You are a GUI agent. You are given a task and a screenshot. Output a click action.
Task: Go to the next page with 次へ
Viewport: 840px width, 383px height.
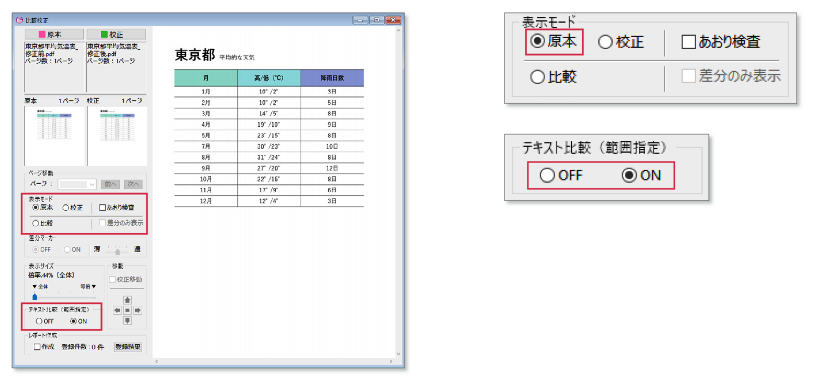point(133,184)
